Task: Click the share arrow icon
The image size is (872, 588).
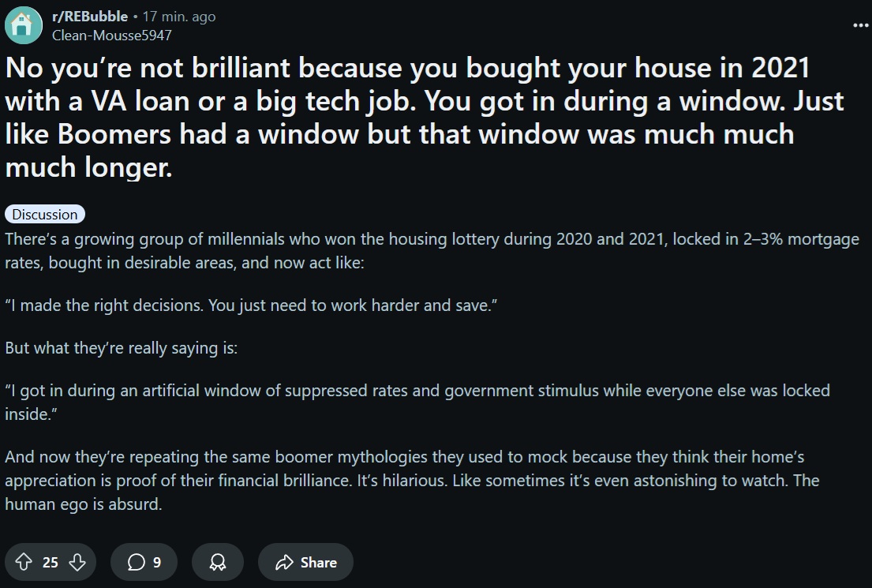Action: 284,563
